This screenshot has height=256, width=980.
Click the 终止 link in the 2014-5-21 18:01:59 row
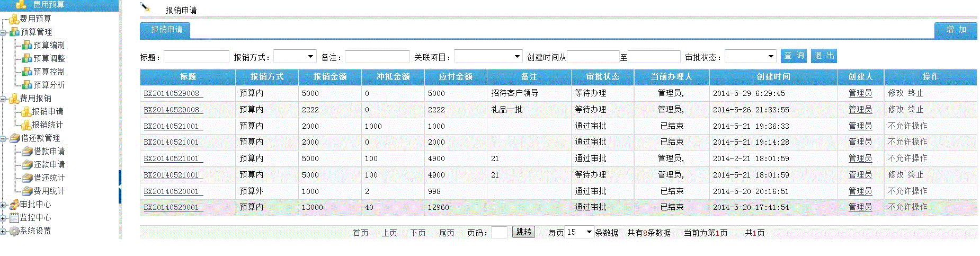(x=916, y=175)
